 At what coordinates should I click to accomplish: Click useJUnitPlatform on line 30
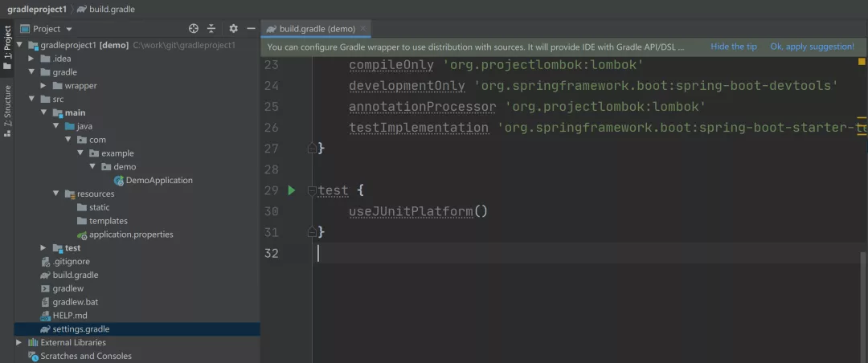(x=411, y=211)
